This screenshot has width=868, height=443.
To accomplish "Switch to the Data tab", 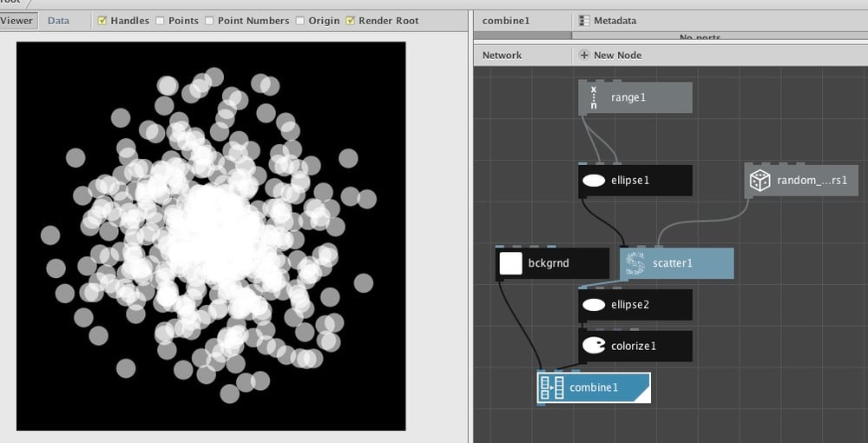I will pos(58,21).
